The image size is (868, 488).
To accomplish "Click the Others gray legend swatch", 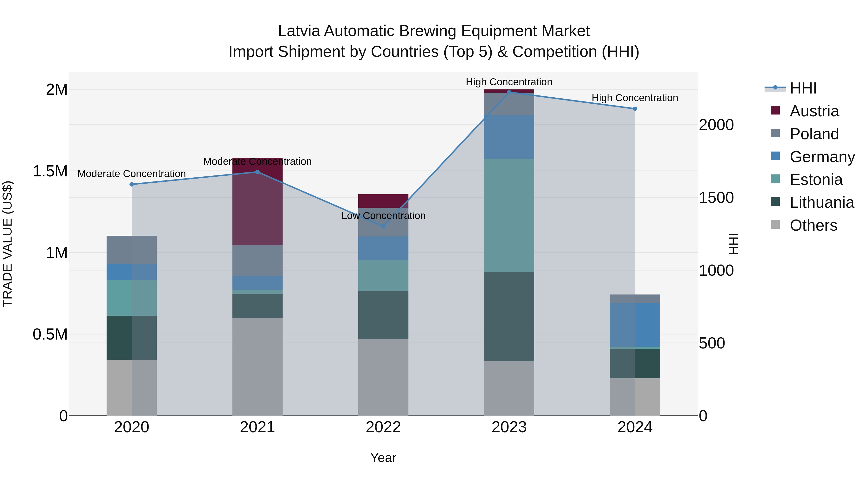I will pyautogui.click(x=775, y=225).
